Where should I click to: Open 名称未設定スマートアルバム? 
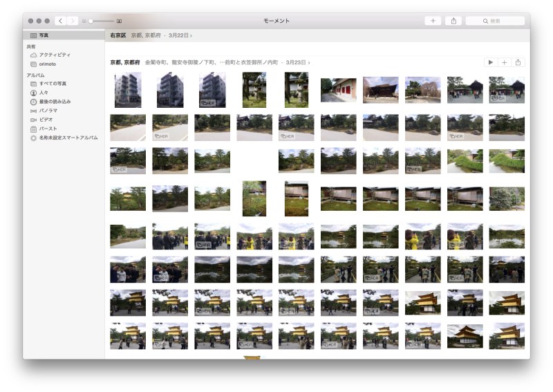tap(68, 138)
